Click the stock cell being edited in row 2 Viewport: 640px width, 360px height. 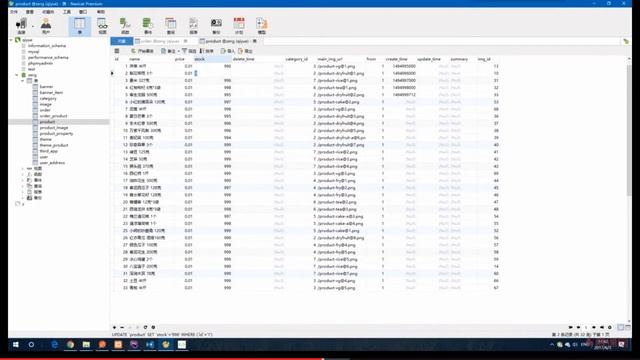[212, 73]
